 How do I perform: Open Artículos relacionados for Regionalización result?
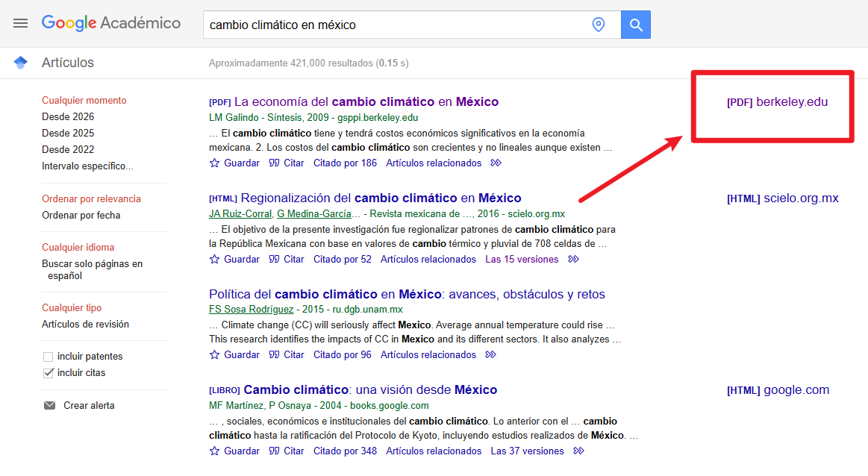click(428, 259)
